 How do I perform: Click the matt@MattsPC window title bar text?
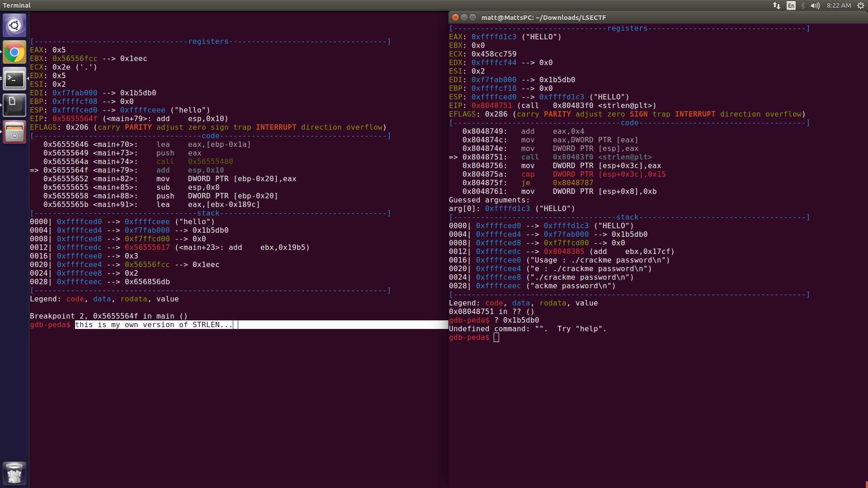coord(544,18)
